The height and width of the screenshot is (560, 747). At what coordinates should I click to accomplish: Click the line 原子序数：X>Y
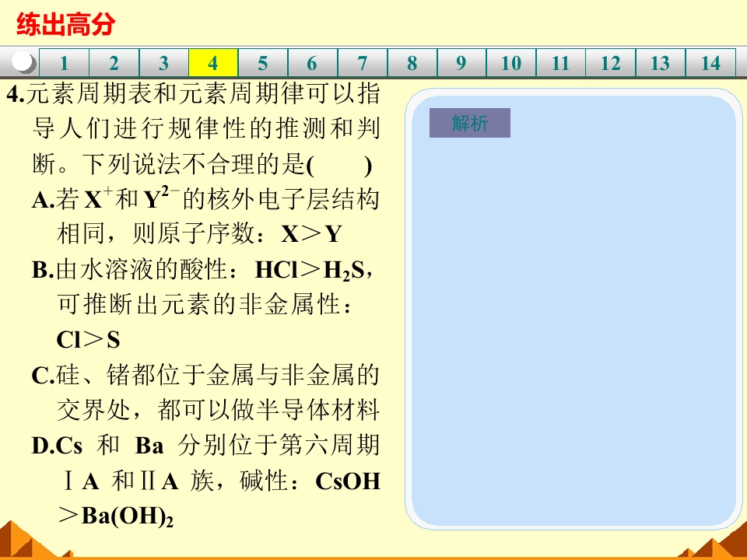coord(199,233)
